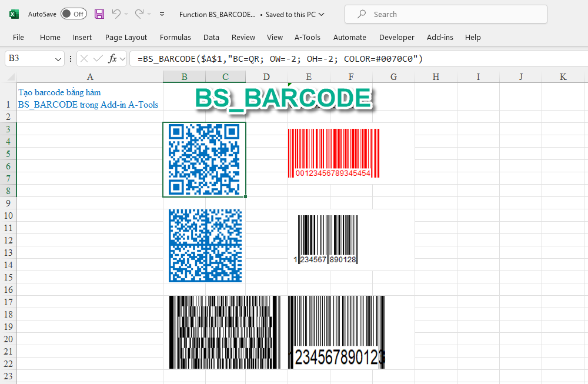Expand the Saved to this PC menu
This screenshot has width=588, height=384.
[320, 14]
